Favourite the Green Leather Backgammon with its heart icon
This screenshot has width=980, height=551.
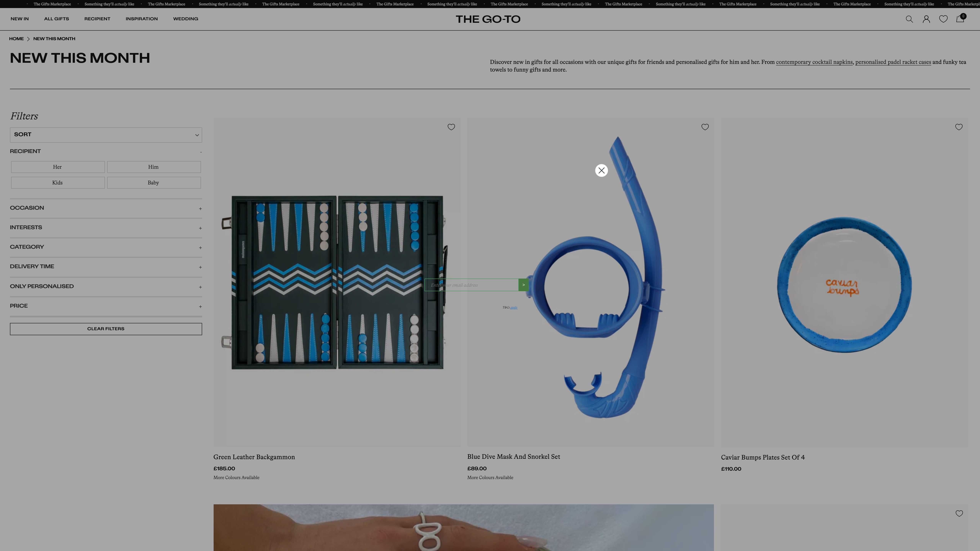(451, 127)
